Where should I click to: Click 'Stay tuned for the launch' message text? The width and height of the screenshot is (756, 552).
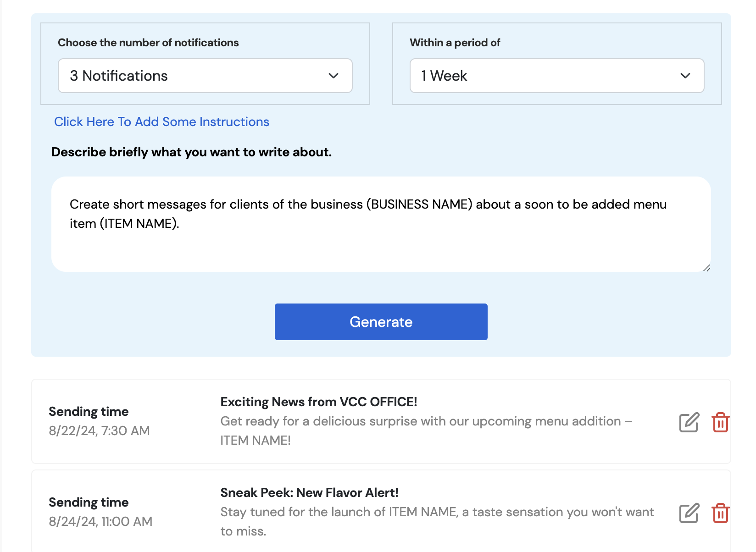pos(437,521)
